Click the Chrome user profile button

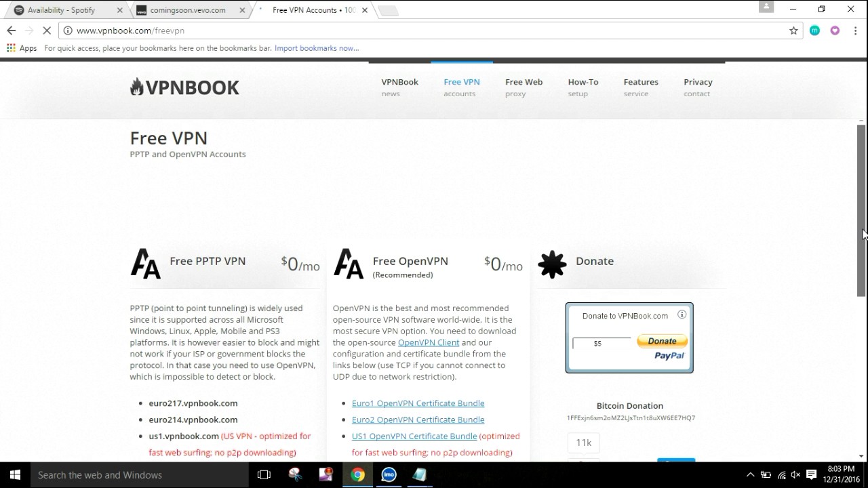coord(766,7)
